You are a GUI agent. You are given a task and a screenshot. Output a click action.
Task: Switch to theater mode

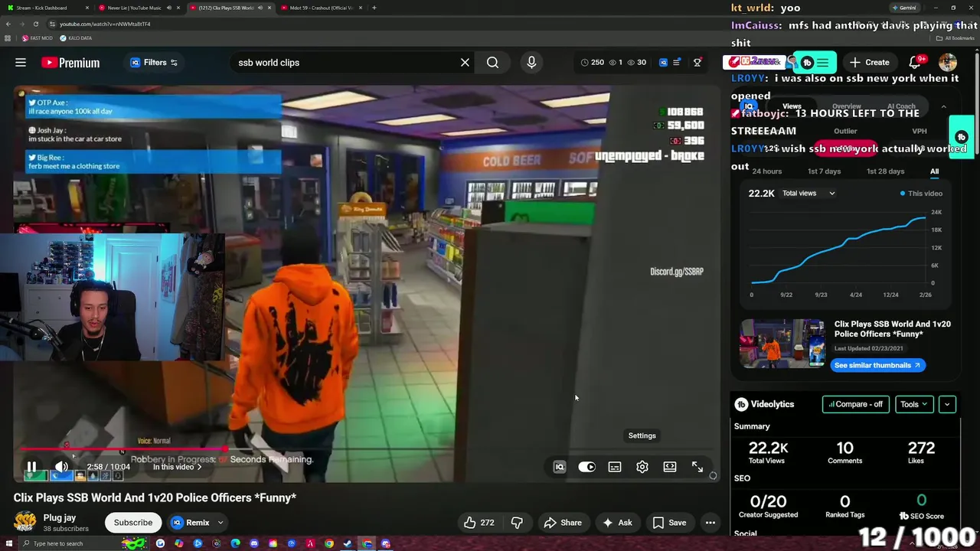pyautogui.click(x=670, y=467)
